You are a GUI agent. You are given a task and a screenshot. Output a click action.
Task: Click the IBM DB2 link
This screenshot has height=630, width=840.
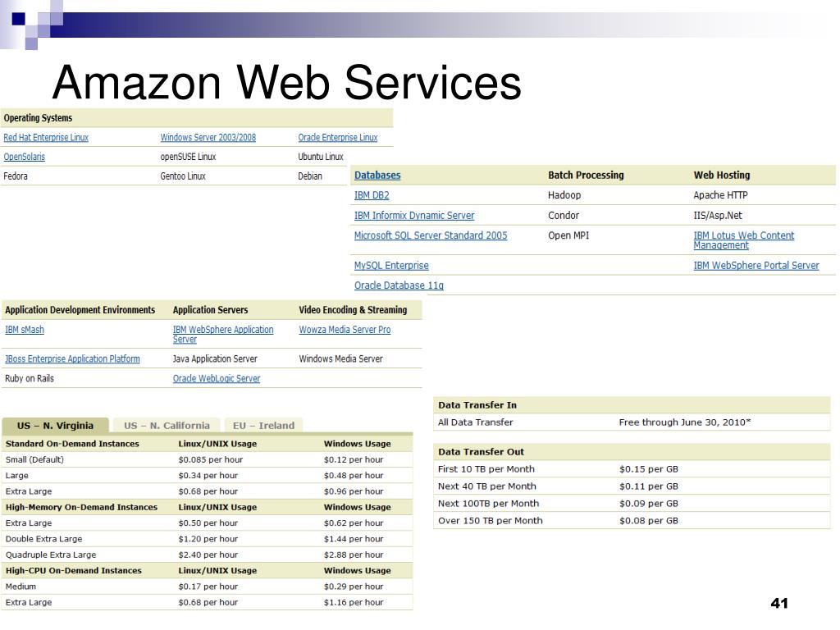(372, 195)
